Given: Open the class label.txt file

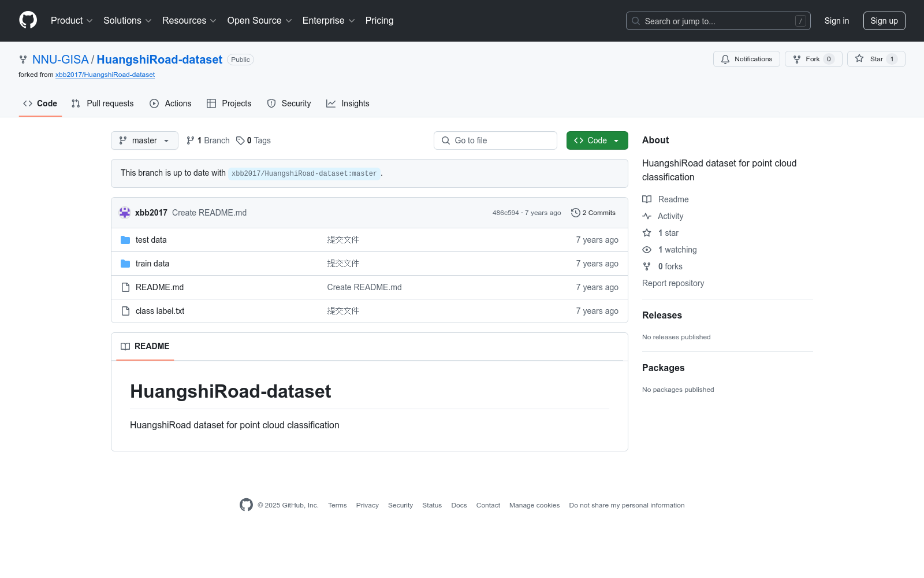Looking at the screenshot, I should point(160,311).
